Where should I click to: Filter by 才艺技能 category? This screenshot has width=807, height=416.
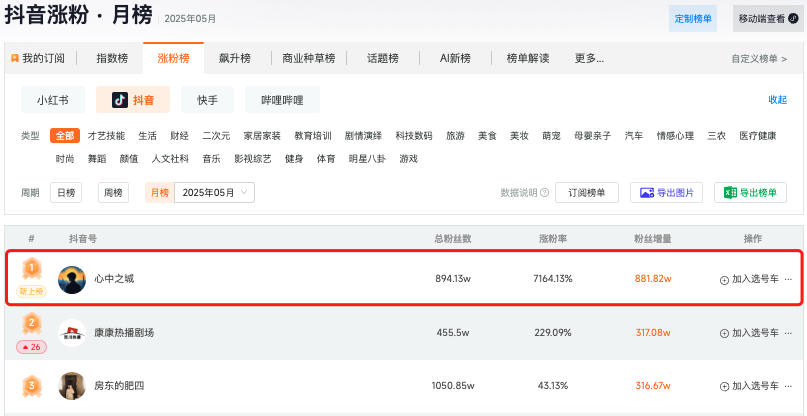click(106, 136)
